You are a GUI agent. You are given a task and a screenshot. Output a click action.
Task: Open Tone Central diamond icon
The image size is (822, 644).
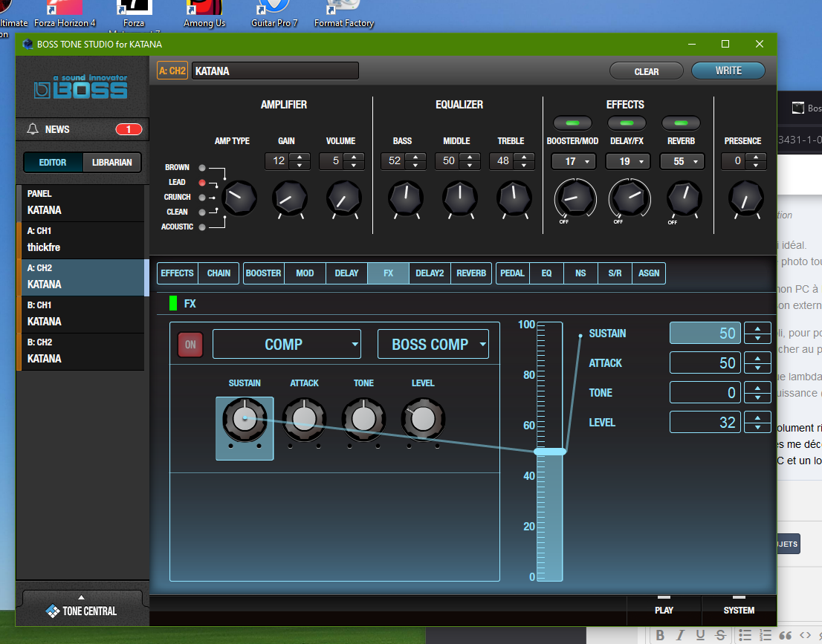53,611
